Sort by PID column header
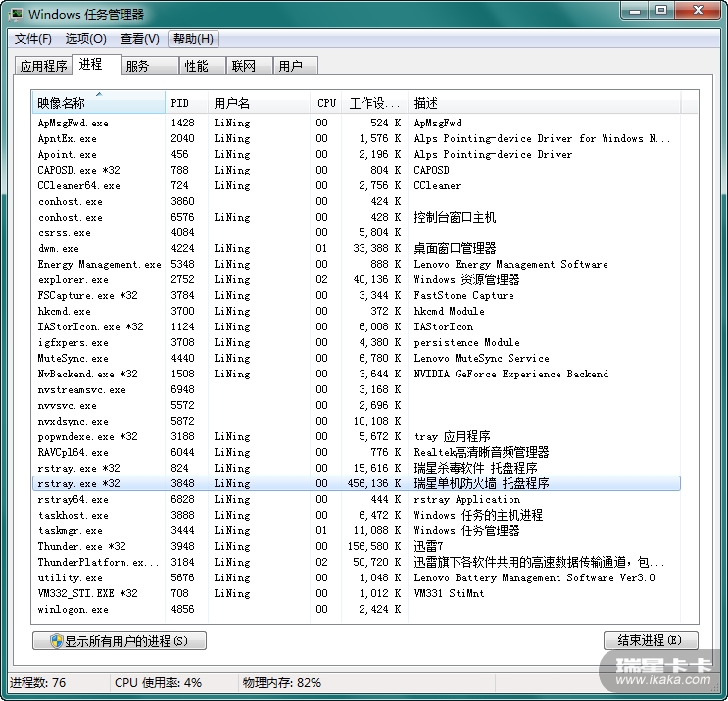This screenshot has height=701, width=728. [x=186, y=103]
